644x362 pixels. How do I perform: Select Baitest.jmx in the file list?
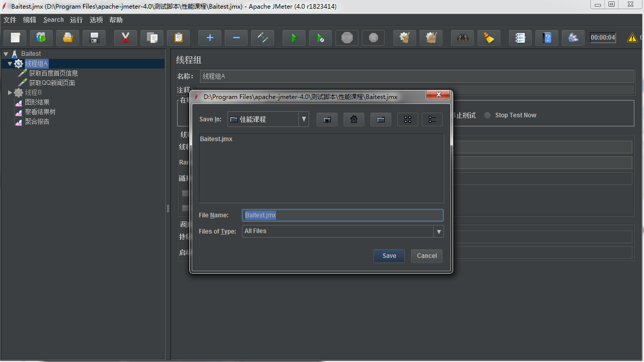click(216, 139)
